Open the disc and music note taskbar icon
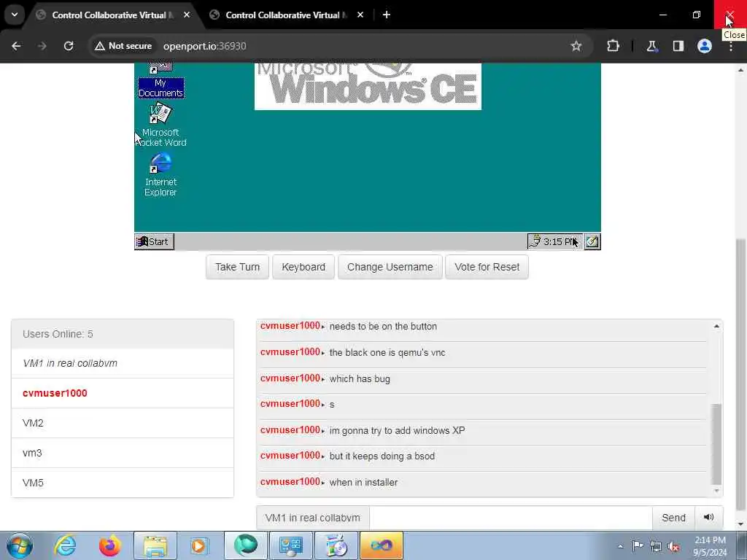 pyautogui.click(x=336, y=545)
